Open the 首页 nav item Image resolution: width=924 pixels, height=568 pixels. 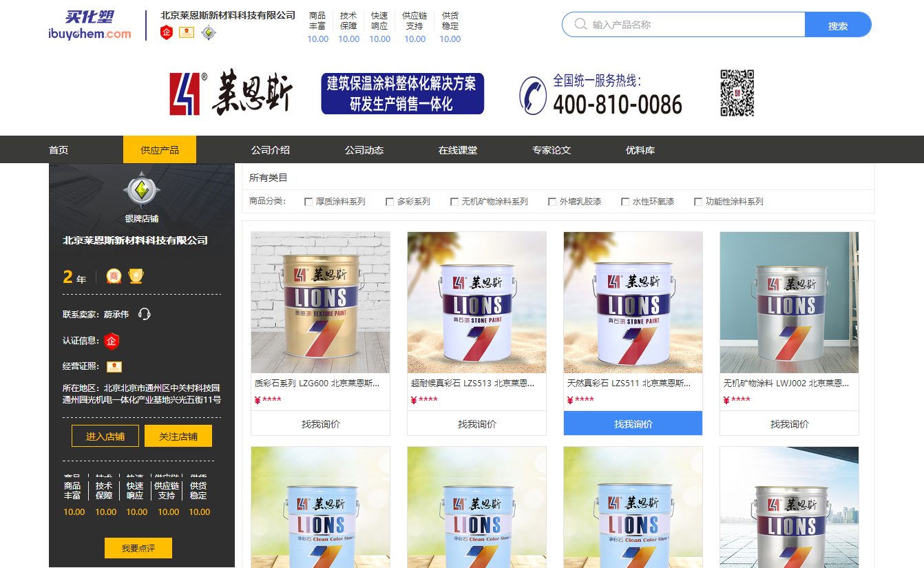click(x=59, y=150)
